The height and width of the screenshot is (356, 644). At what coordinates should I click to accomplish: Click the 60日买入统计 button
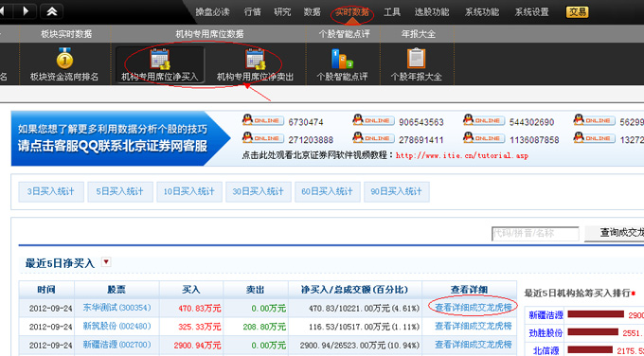pos(328,192)
